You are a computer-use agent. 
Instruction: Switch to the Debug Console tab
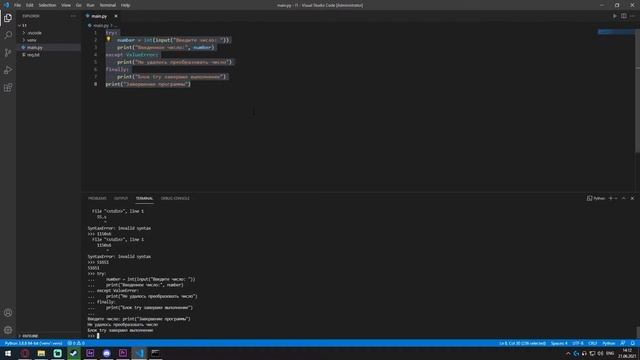click(x=175, y=198)
